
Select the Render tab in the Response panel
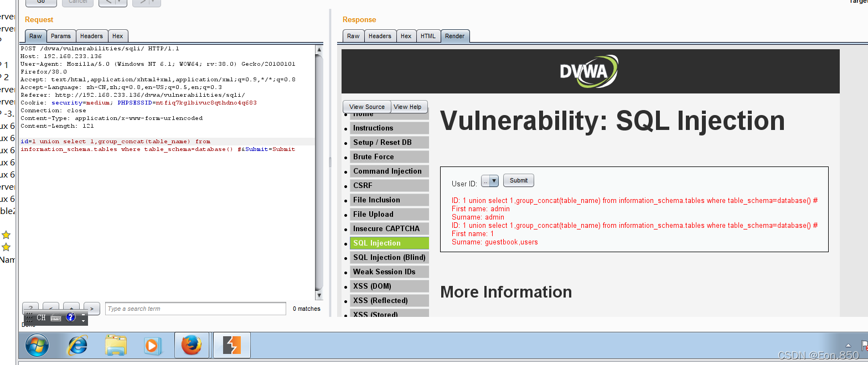[455, 36]
